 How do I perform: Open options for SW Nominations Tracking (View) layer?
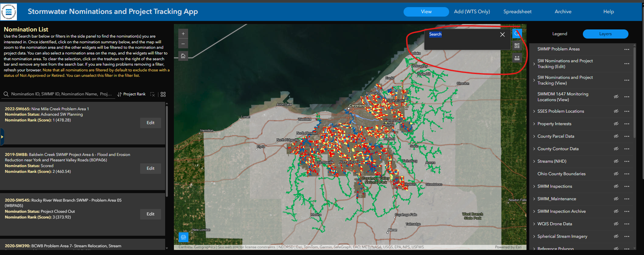point(627,80)
